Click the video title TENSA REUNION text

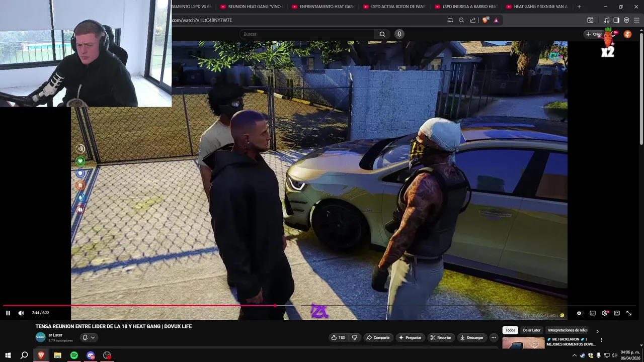tap(114, 326)
